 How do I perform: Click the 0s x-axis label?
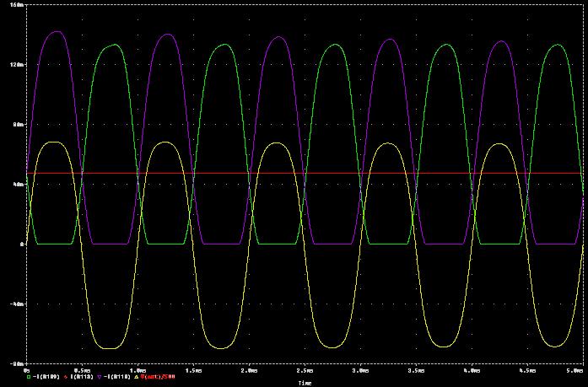coord(27,370)
